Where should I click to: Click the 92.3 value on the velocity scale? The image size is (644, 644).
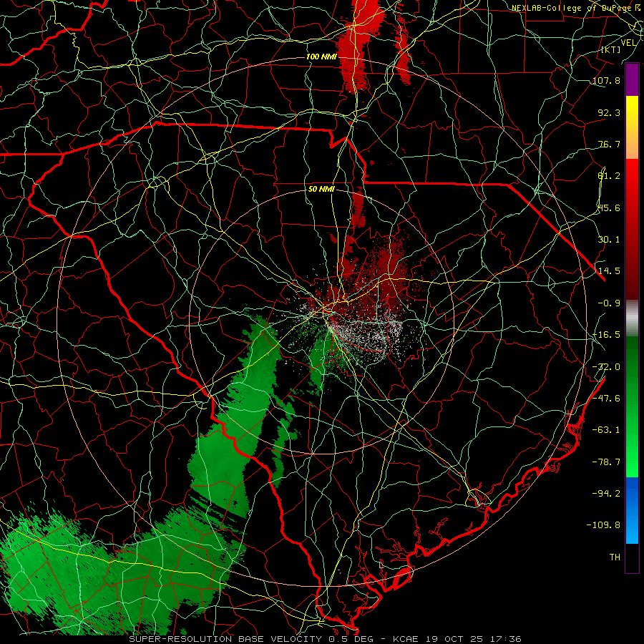[609, 112]
